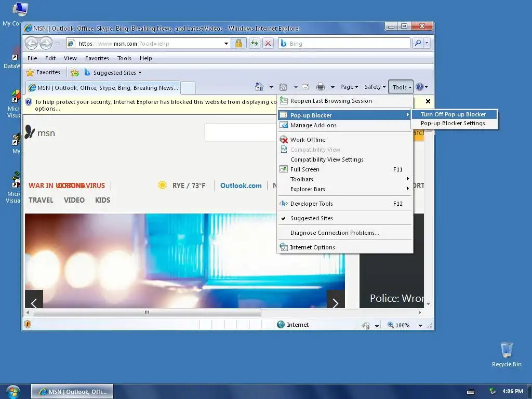The image size is (532, 399).
Task: Open the new blank tab button
Action: [x=188, y=88]
